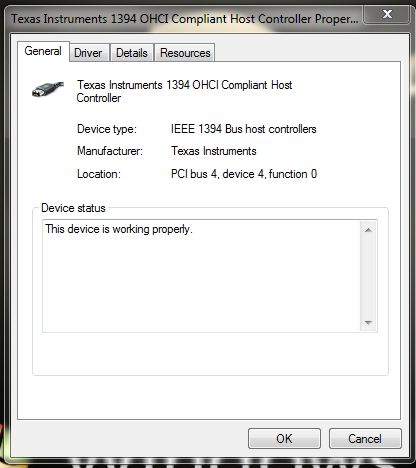Click the device status scroll-up arrow
Viewport: 416px width, 468px height.
click(x=368, y=230)
